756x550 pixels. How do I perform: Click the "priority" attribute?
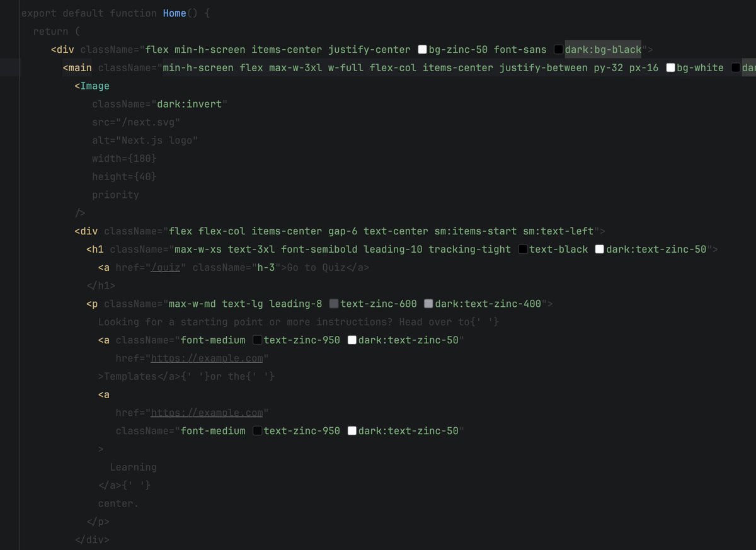point(115,195)
